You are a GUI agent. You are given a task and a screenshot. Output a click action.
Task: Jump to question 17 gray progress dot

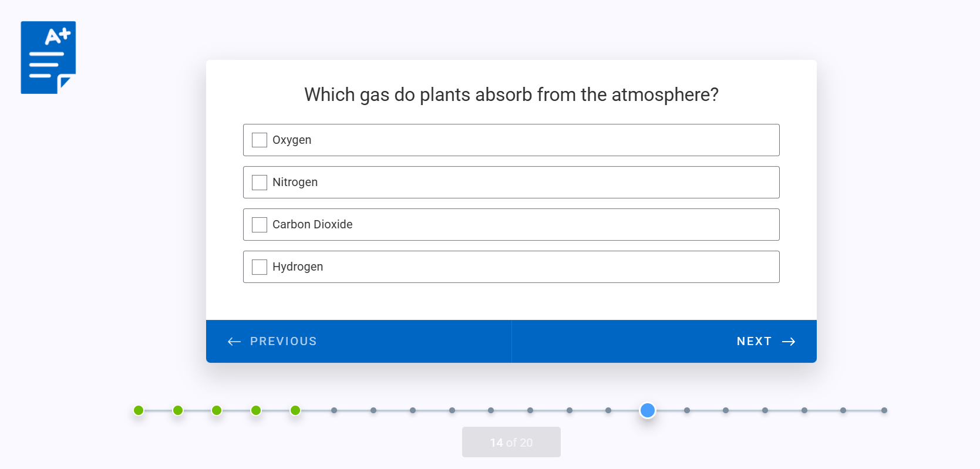(765, 410)
